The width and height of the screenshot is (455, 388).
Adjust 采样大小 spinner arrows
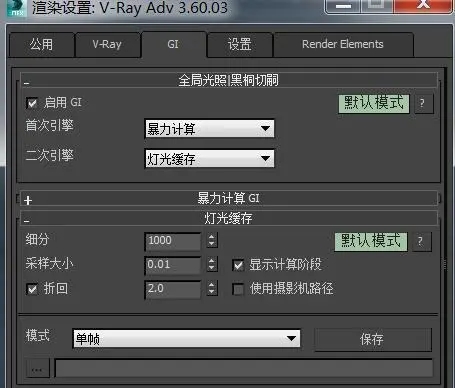pos(211,264)
